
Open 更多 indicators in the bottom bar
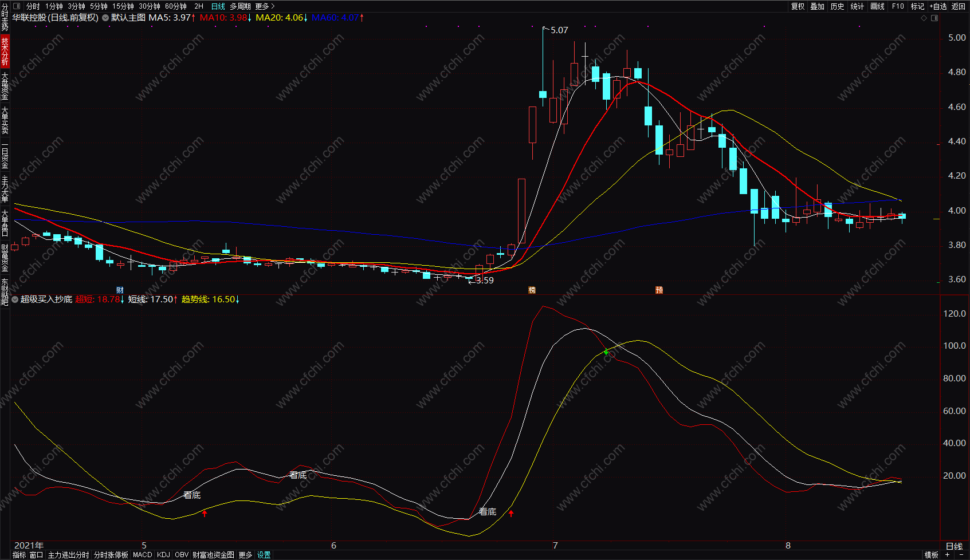[x=245, y=555]
